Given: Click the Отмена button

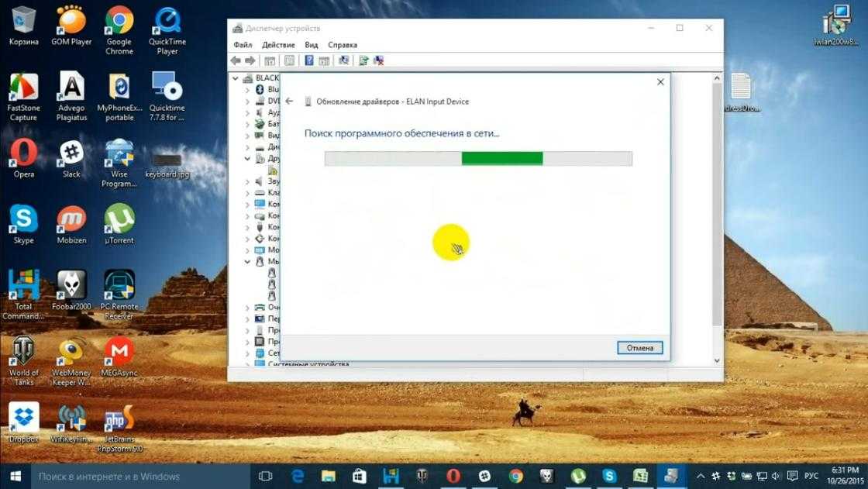Looking at the screenshot, I should (x=640, y=348).
